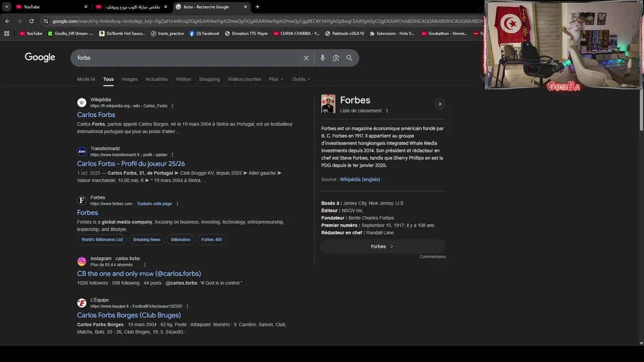The width and height of the screenshot is (644, 362).
Task: Open site information icon in address bar
Action: pos(46,21)
